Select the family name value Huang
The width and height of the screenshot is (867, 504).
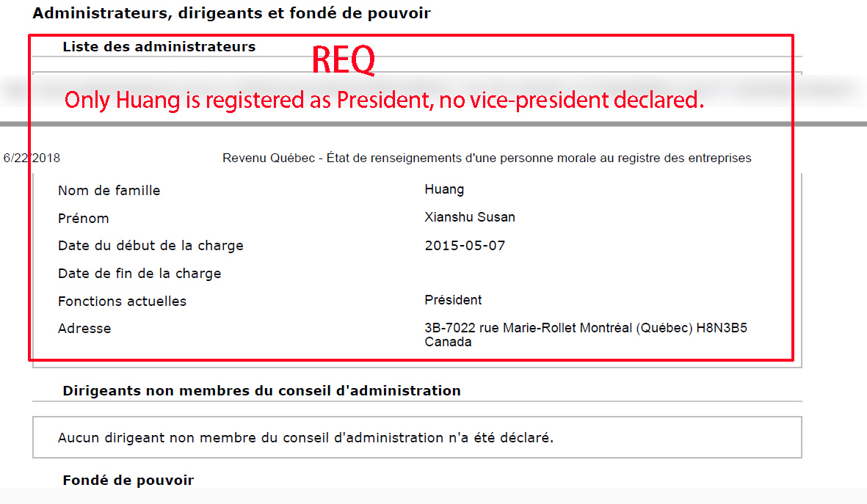444,189
